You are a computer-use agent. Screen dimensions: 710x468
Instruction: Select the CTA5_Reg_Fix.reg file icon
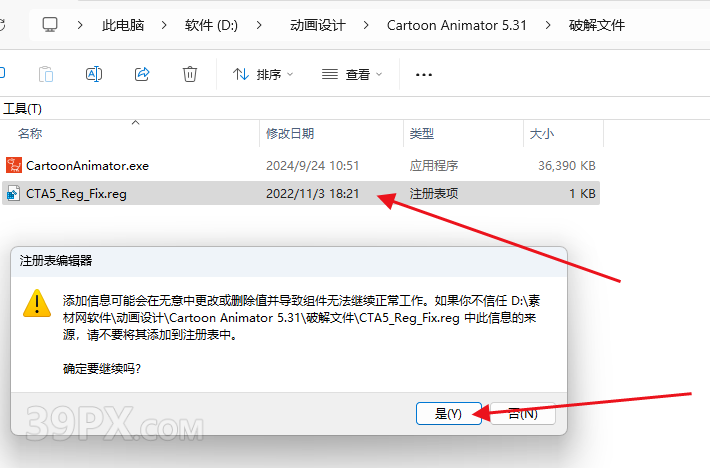[x=14, y=193]
